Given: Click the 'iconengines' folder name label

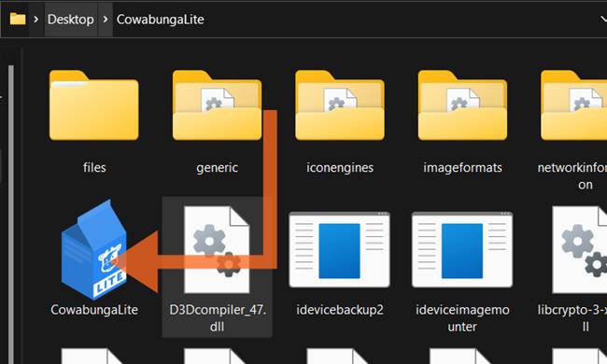Looking at the screenshot, I should click(x=340, y=168).
